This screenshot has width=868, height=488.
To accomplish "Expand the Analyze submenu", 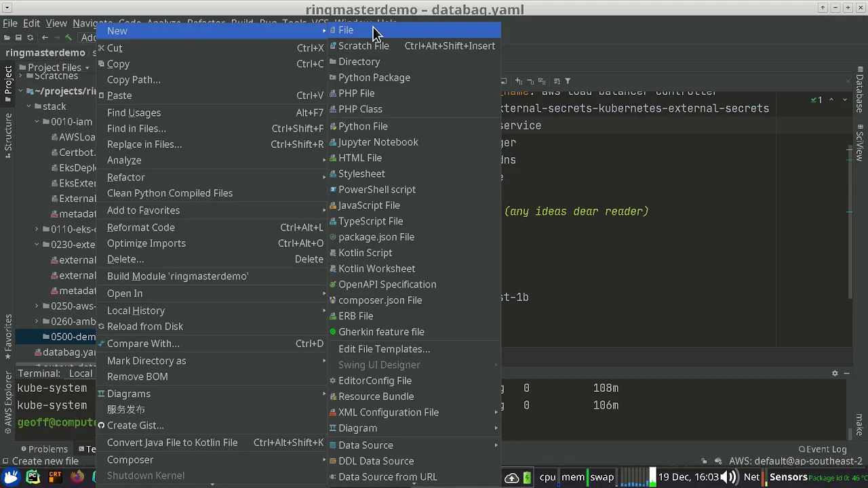I will pos(212,161).
